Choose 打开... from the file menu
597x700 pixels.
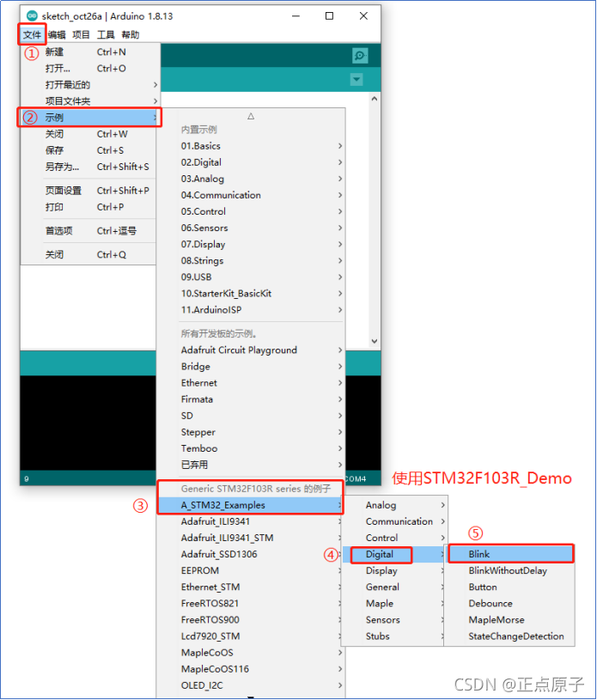coord(90,69)
